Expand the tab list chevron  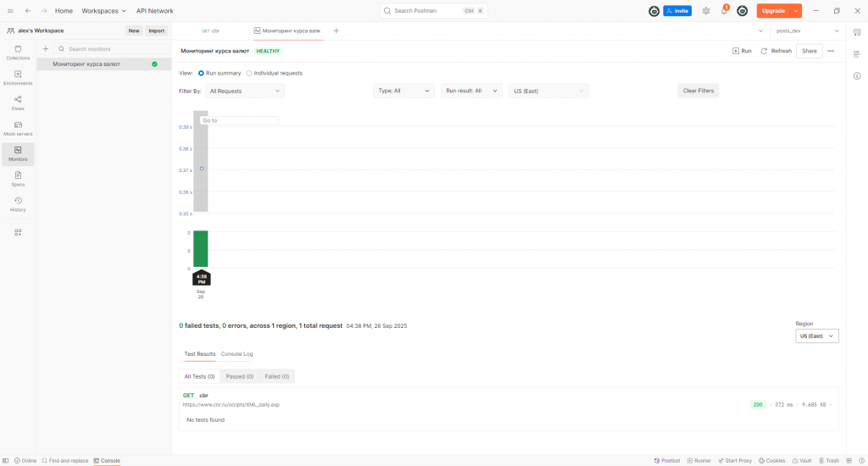[760, 31]
